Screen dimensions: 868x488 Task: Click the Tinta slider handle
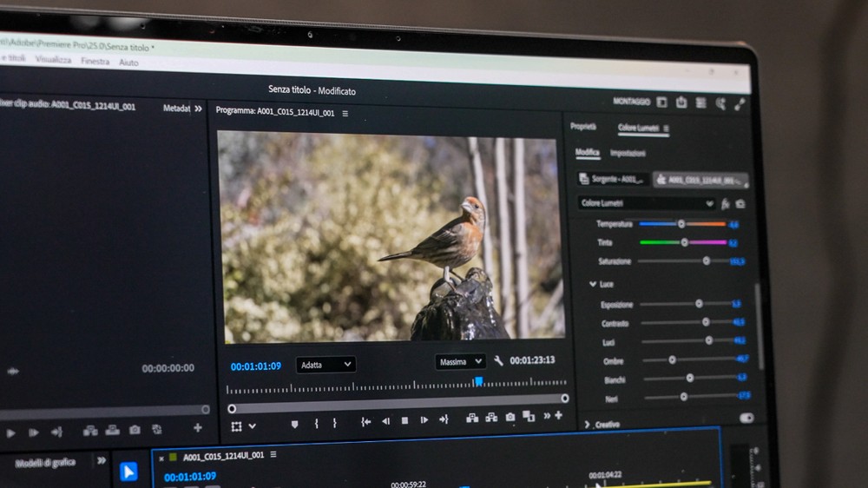tap(685, 242)
